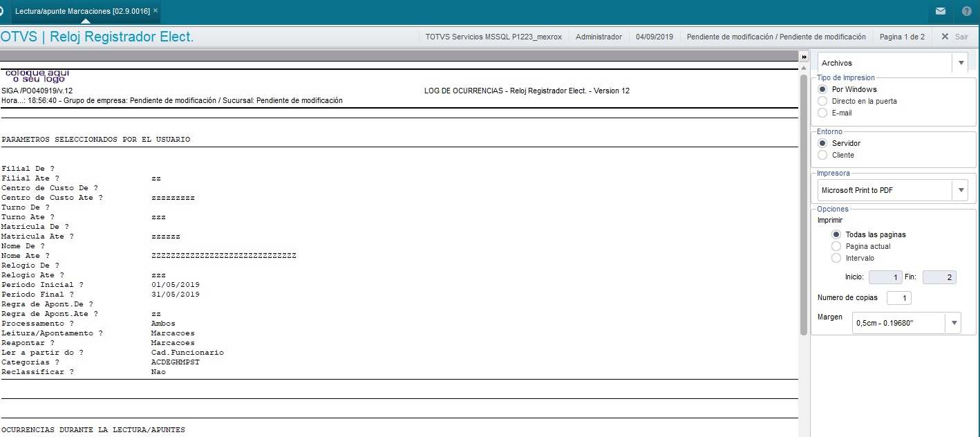Image resolution: width=980 pixels, height=437 pixels.
Task: Open the Microsoft Print to PDF dropdown
Action: 959,190
